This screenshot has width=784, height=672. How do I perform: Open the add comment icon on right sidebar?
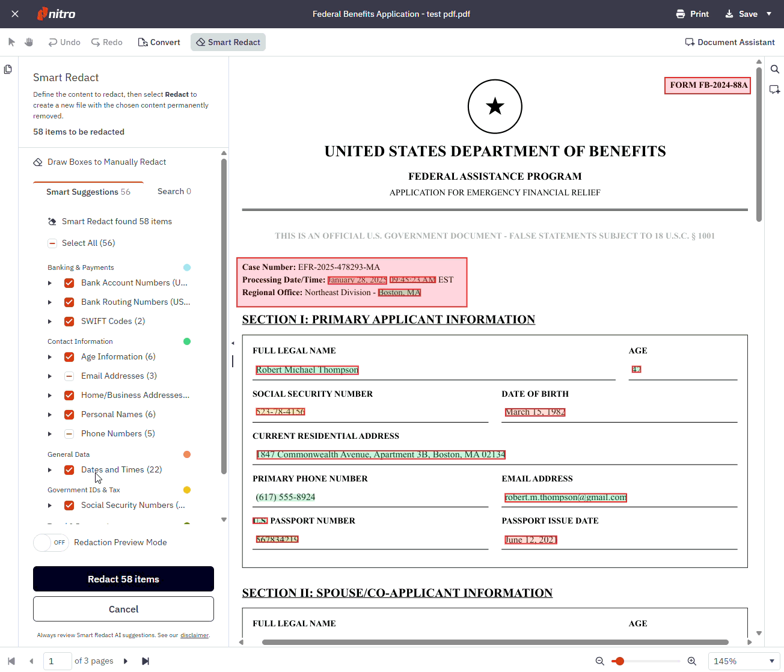775,90
